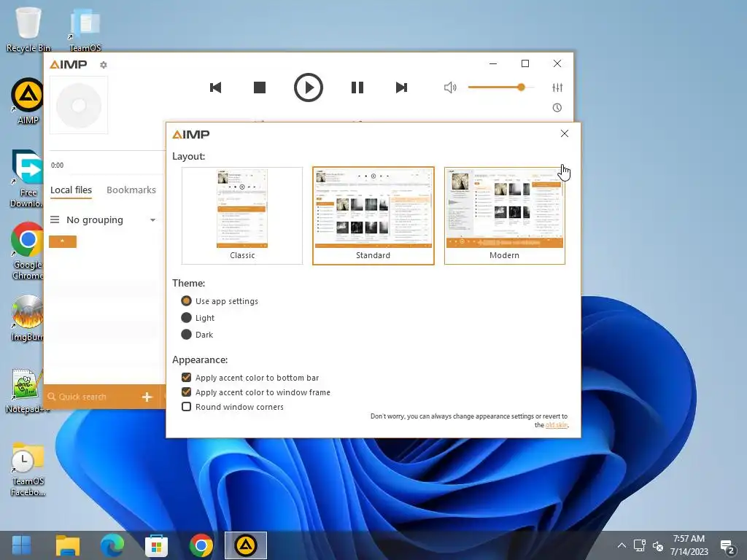This screenshot has width=747, height=560.
Task: Close the AIMP layout dialog
Action: click(x=565, y=133)
